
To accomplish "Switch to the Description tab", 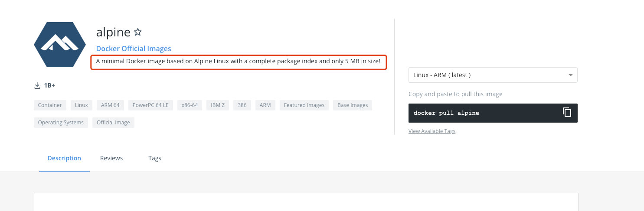I will point(64,158).
